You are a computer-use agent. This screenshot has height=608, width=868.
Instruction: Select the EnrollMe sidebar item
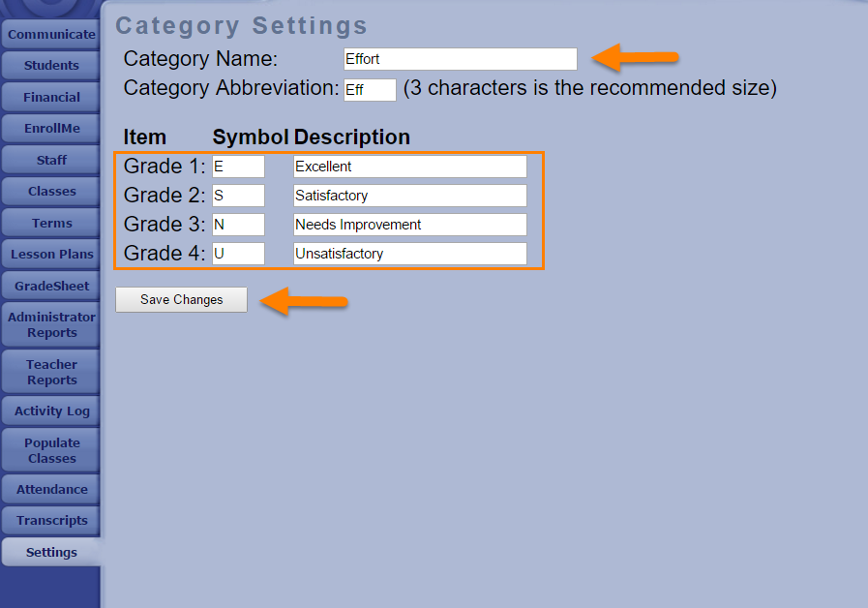(x=51, y=128)
